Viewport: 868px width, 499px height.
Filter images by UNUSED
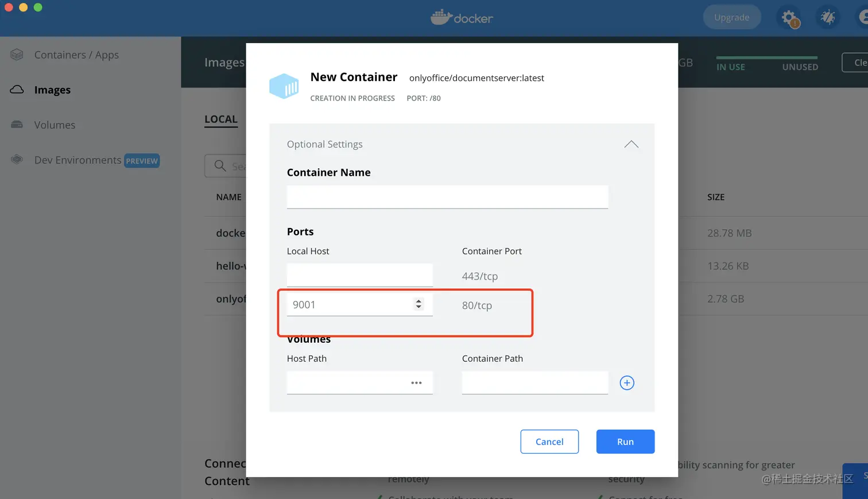[x=800, y=67]
